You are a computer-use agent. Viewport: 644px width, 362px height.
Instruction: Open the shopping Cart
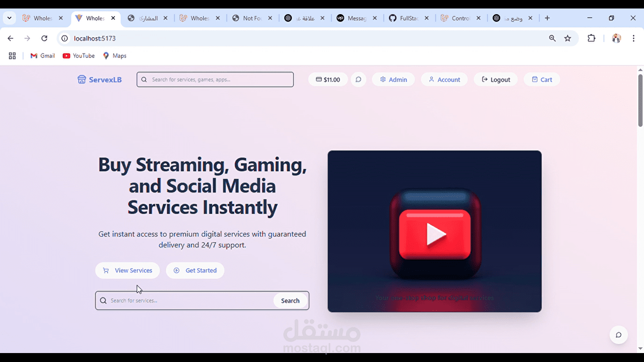[542, 80]
